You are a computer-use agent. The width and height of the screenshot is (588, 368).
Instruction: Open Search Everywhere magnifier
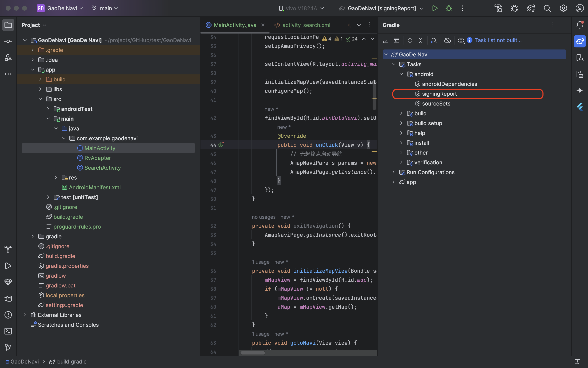coord(547,8)
